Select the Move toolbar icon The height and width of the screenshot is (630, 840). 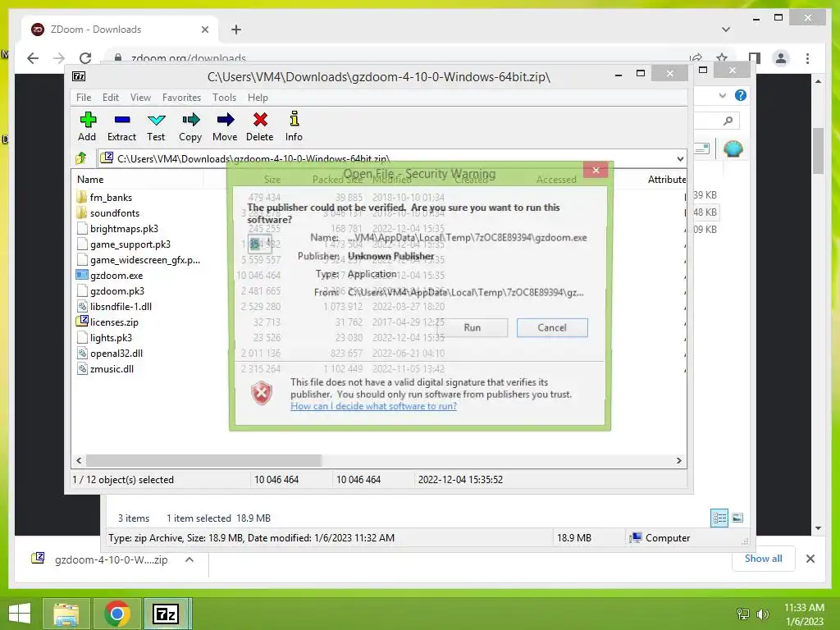(x=225, y=126)
